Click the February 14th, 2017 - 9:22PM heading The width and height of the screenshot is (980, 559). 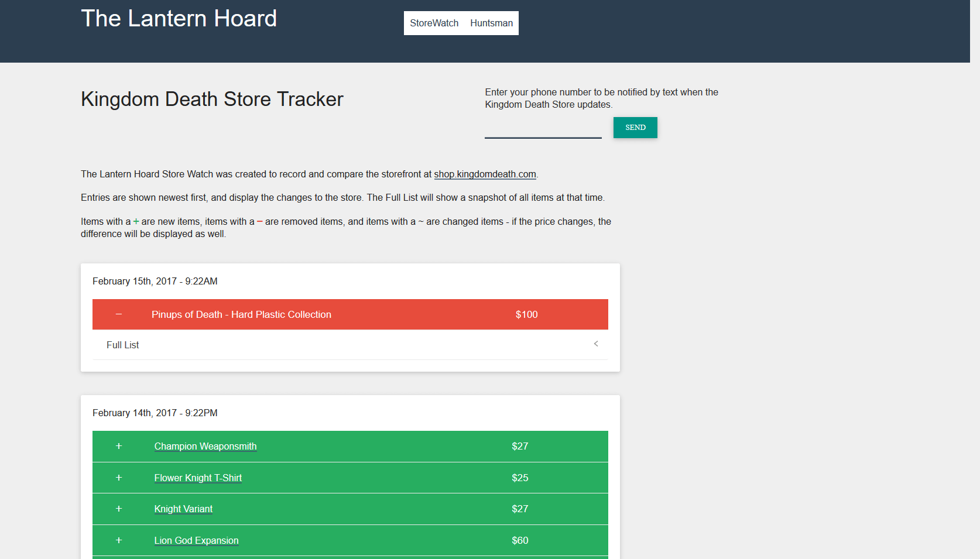155,413
